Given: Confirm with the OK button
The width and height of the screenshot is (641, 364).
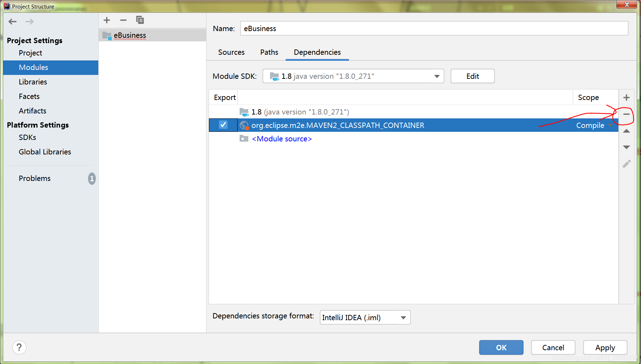Looking at the screenshot, I should pyautogui.click(x=501, y=347).
